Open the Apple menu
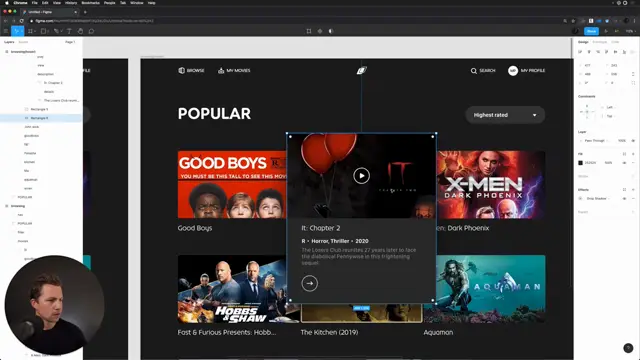 (7, 3)
